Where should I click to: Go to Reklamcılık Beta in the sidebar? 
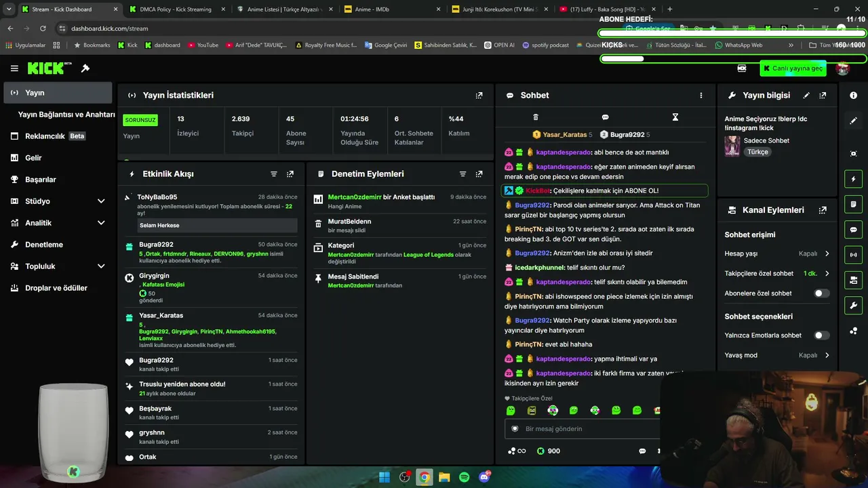[x=58, y=136]
